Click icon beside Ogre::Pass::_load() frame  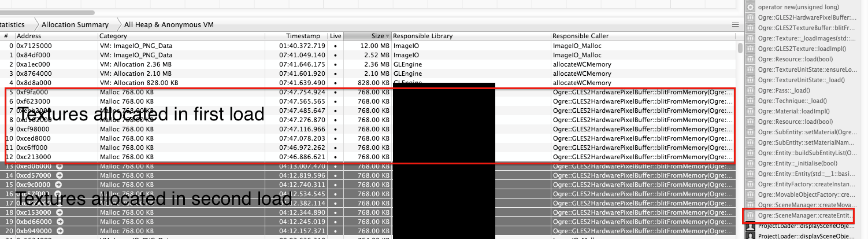tap(750, 90)
